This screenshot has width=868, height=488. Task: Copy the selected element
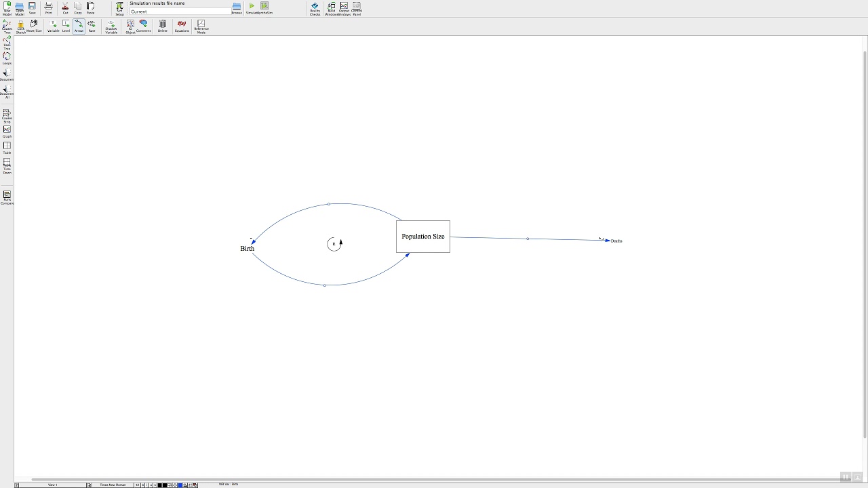[78, 8]
